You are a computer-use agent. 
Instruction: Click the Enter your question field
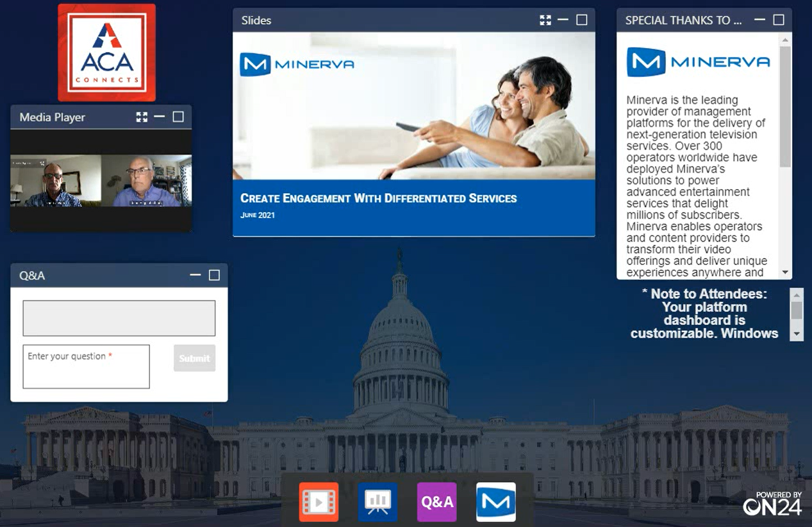point(86,367)
